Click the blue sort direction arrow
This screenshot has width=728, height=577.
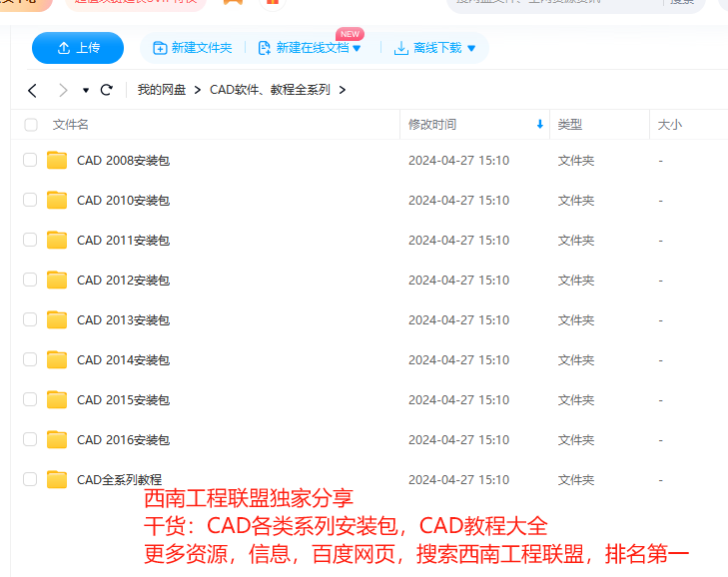tap(539, 124)
